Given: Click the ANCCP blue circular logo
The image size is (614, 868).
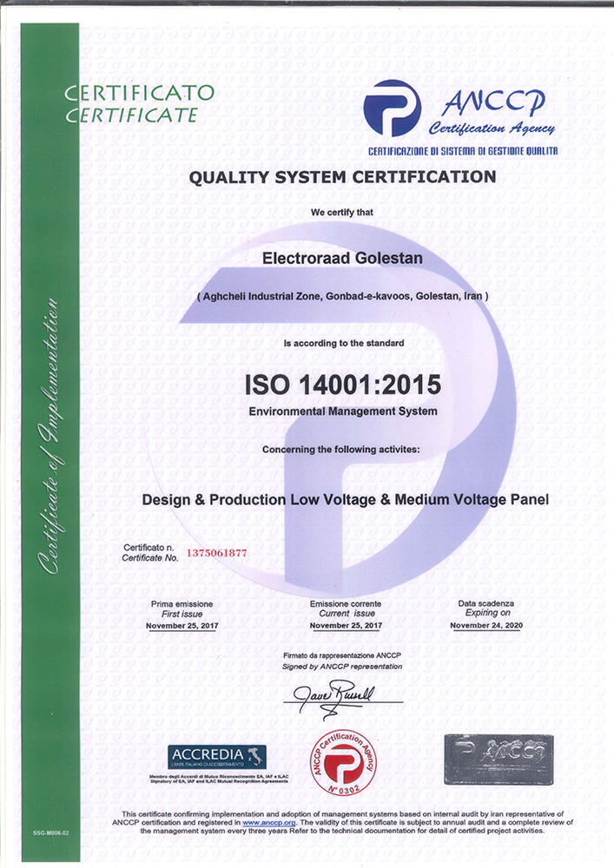Looking at the screenshot, I should pyautogui.click(x=392, y=108).
